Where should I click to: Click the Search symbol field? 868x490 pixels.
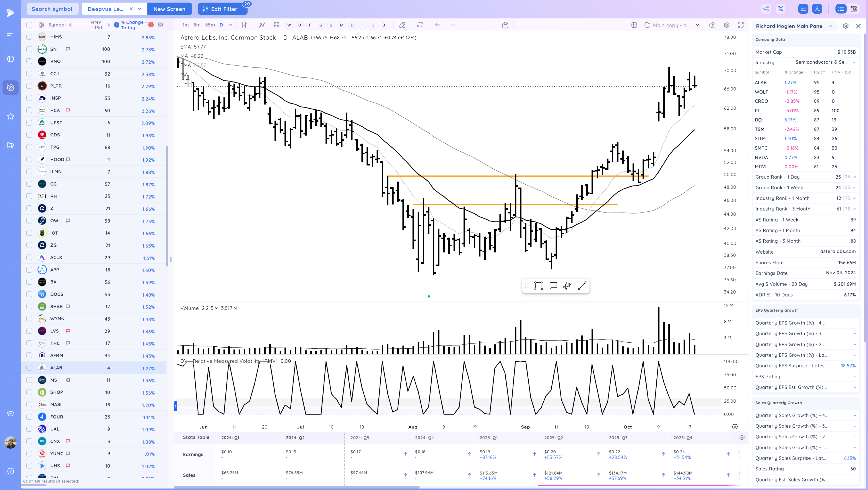tap(52, 9)
